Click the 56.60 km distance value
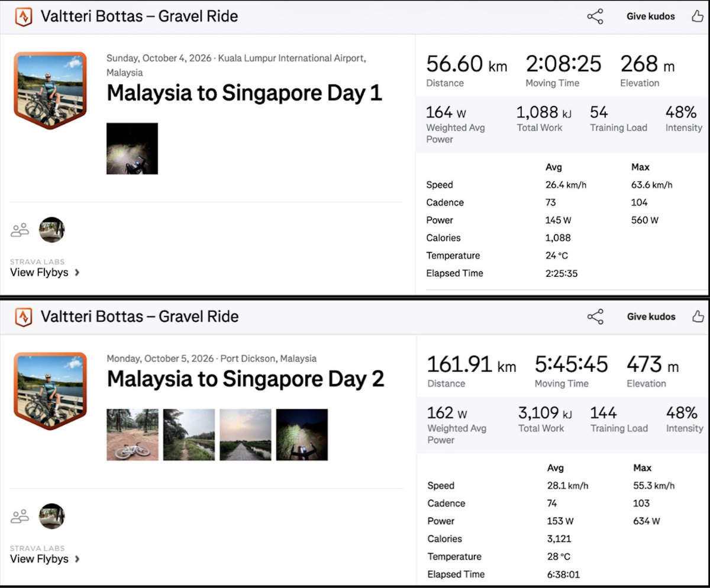 (x=466, y=64)
